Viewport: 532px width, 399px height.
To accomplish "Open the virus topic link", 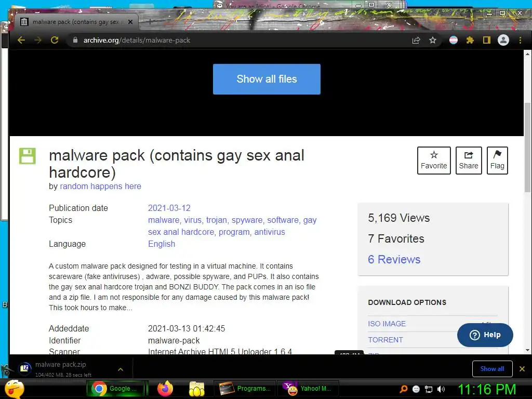I will [193, 220].
